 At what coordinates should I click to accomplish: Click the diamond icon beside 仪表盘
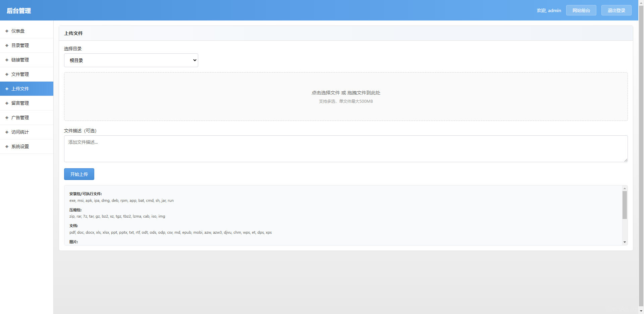point(7,31)
